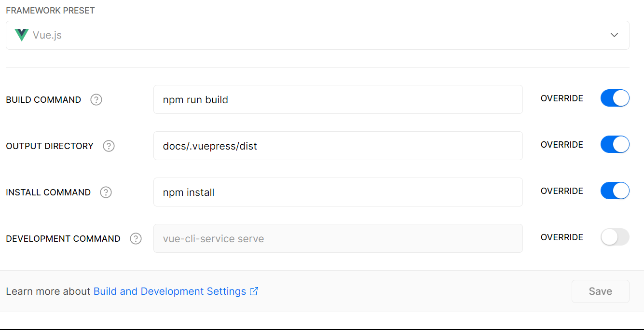
Task: Click the Development Command help icon
Action: point(136,239)
